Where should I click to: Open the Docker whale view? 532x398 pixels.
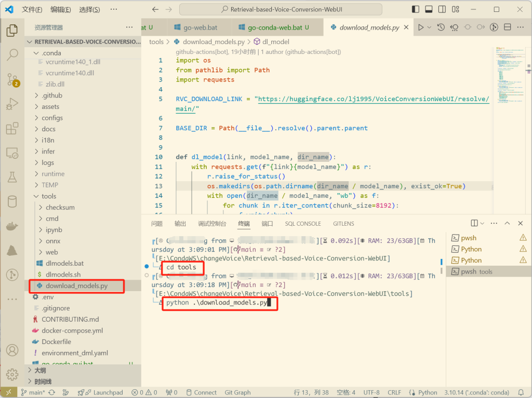12,226
